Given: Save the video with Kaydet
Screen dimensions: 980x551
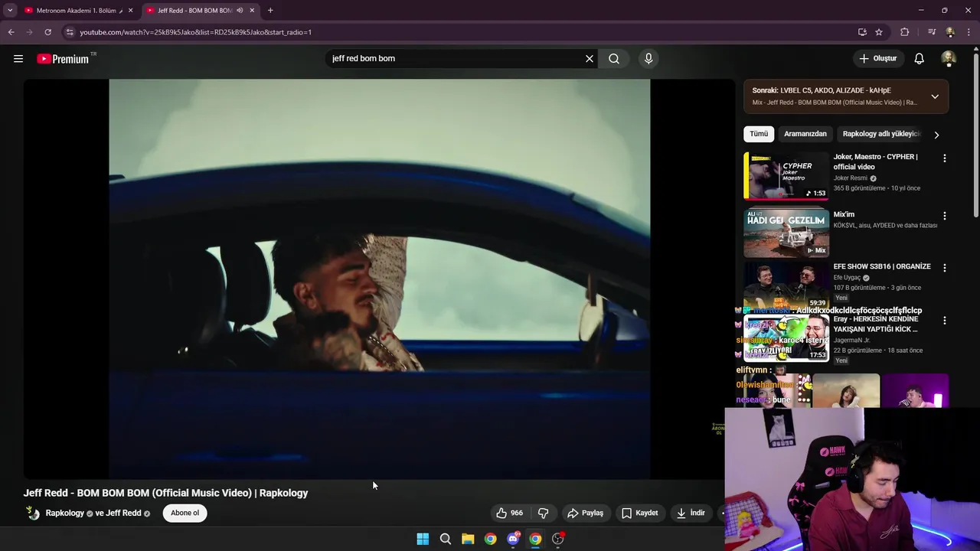Looking at the screenshot, I should pyautogui.click(x=640, y=513).
